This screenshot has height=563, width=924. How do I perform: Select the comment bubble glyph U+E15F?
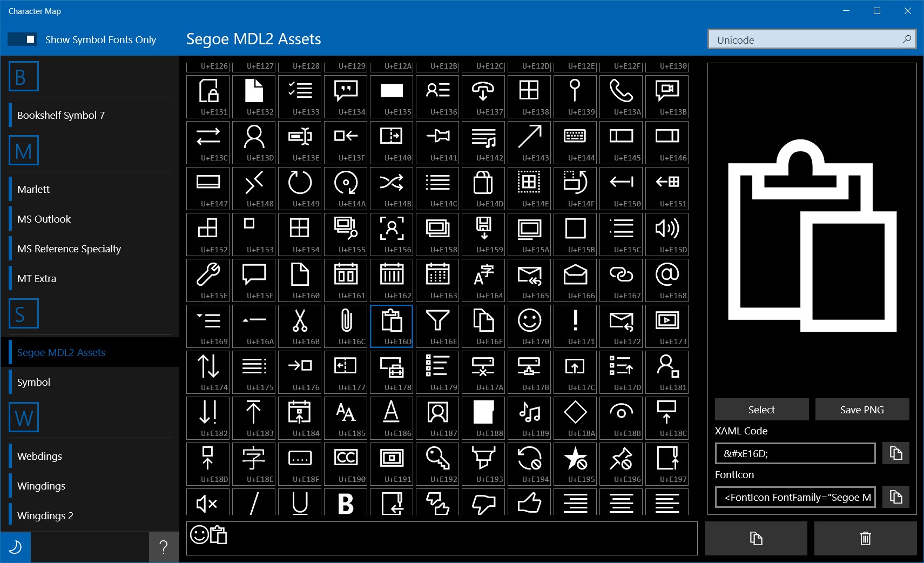pyautogui.click(x=254, y=280)
